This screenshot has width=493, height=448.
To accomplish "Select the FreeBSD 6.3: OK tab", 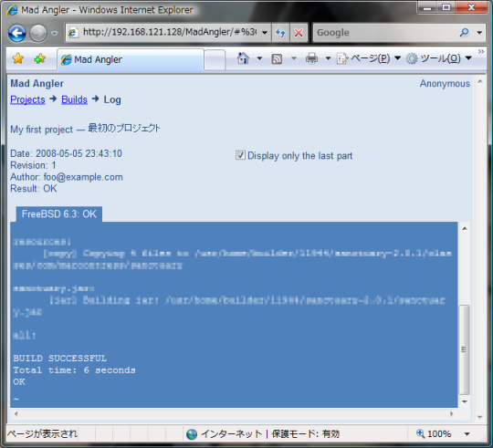I will click(x=59, y=214).
